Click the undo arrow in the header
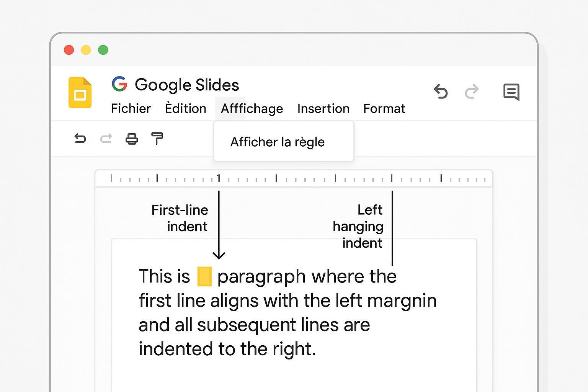Viewport: 588px width, 392px height. pyautogui.click(x=441, y=91)
